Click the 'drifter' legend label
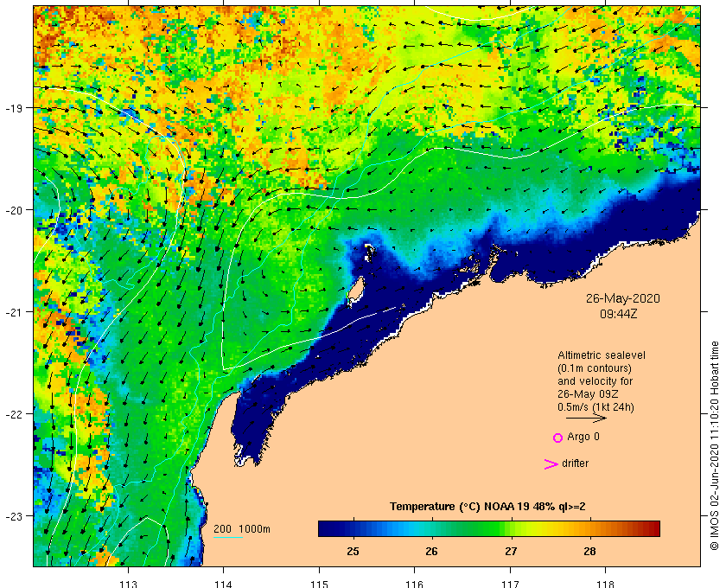Image resolution: width=726 pixels, height=588 pixels. click(x=575, y=463)
